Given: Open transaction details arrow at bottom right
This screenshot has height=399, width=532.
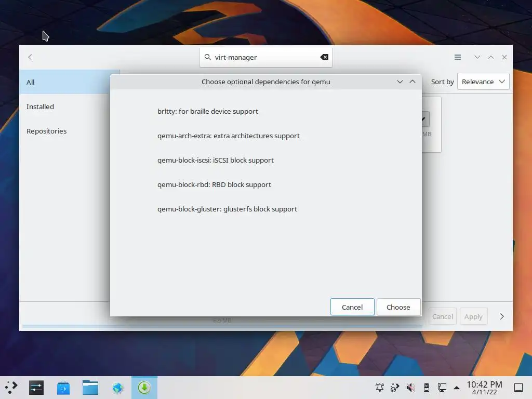Looking at the screenshot, I should [502, 316].
